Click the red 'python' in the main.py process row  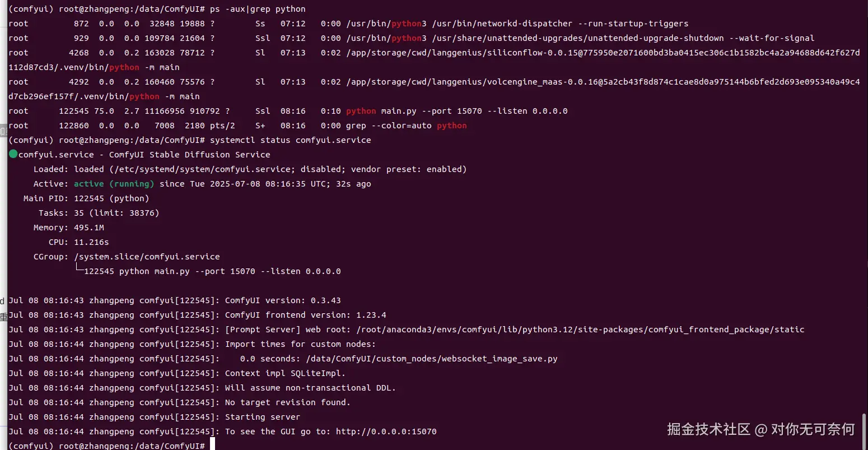(x=361, y=111)
